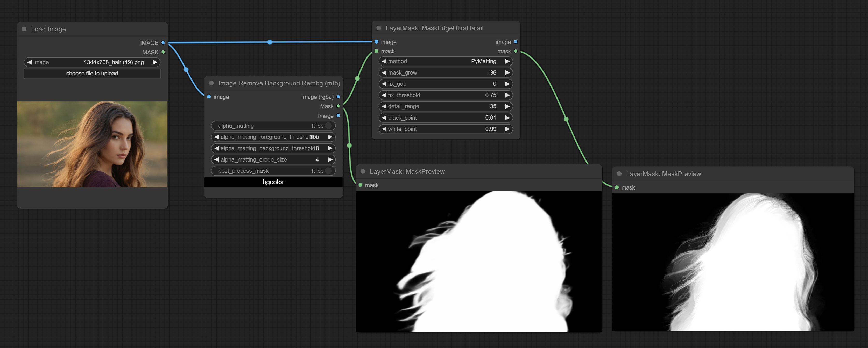Viewport: 868px width, 348px height.
Task: Click the MaskEdgeUltraDetail node title
Action: coord(434,28)
